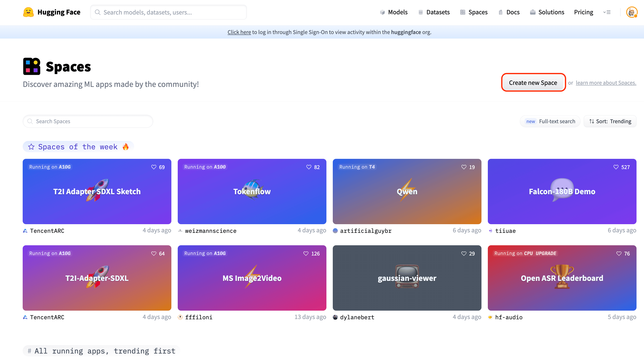Like the T2I Adapter SDXL Sketch space
Image resolution: width=644 pixels, height=361 pixels.
154,167
